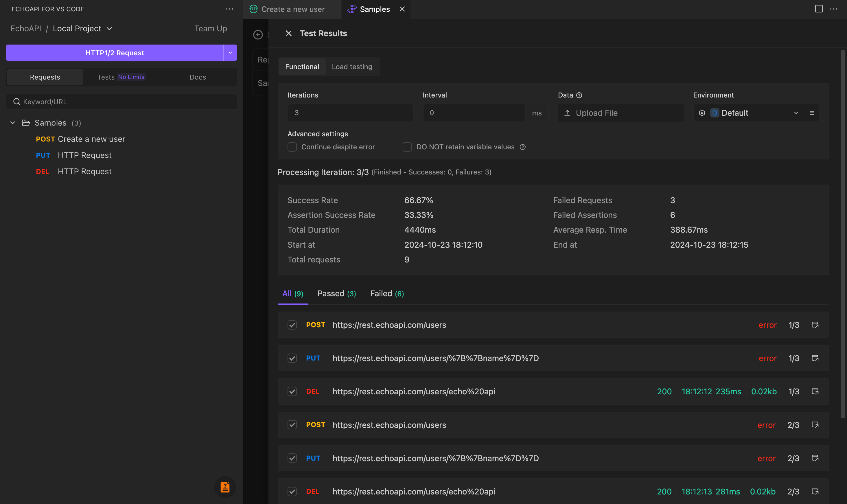The width and height of the screenshot is (847, 504).
Task: Click the Iterations input field
Action: click(350, 113)
